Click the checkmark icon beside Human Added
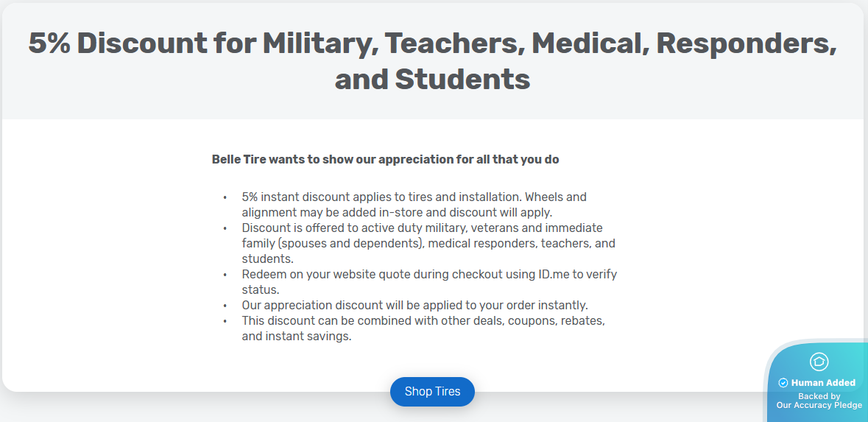 point(783,383)
